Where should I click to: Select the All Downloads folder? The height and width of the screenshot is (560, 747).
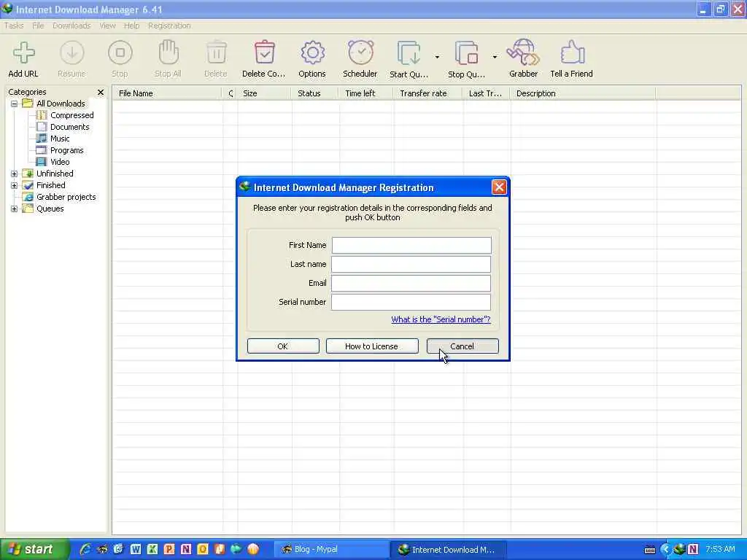61,104
